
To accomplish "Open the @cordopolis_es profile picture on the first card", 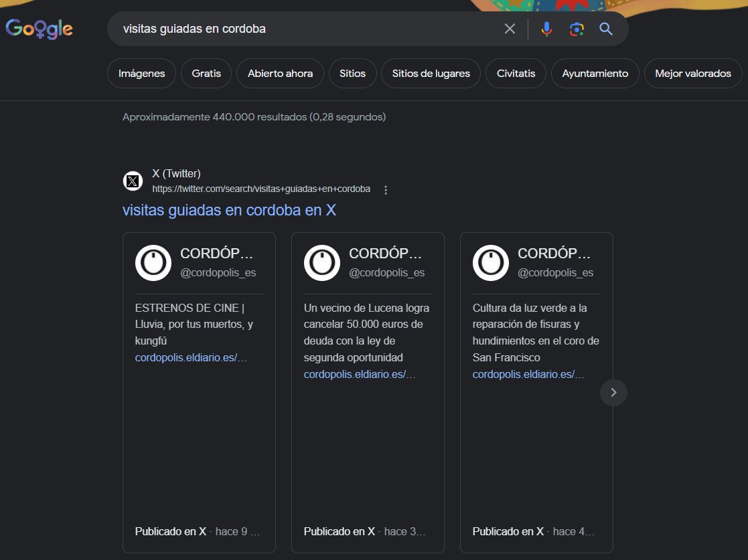I will click(x=153, y=262).
